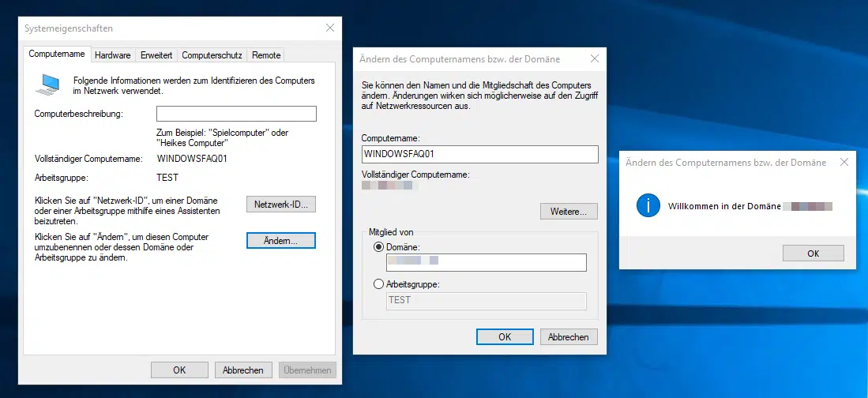Image resolution: width=868 pixels, height=398 pixels.
Task: Click OK in the Computername change dialog
Action: [x=505, y=336]
